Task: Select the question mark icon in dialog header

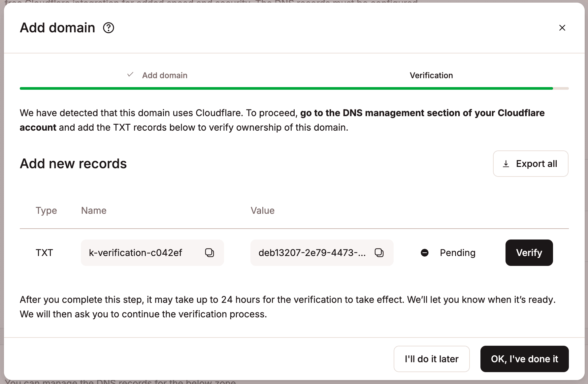Action: click(x=109, y=28)
